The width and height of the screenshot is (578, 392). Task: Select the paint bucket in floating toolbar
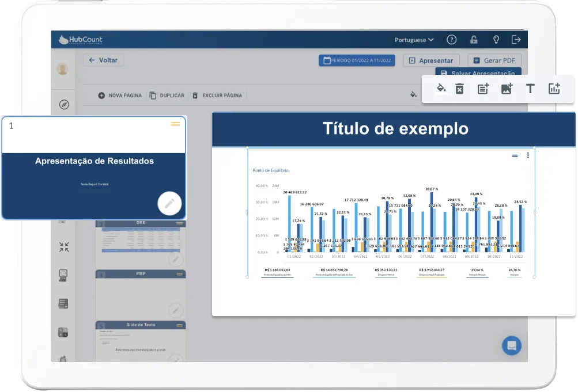(x=441, y=88)
